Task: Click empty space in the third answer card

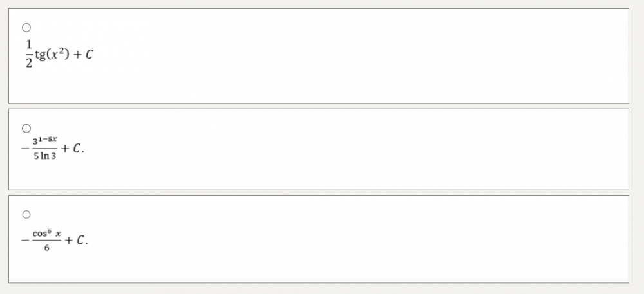Action: tap(354, 239)
